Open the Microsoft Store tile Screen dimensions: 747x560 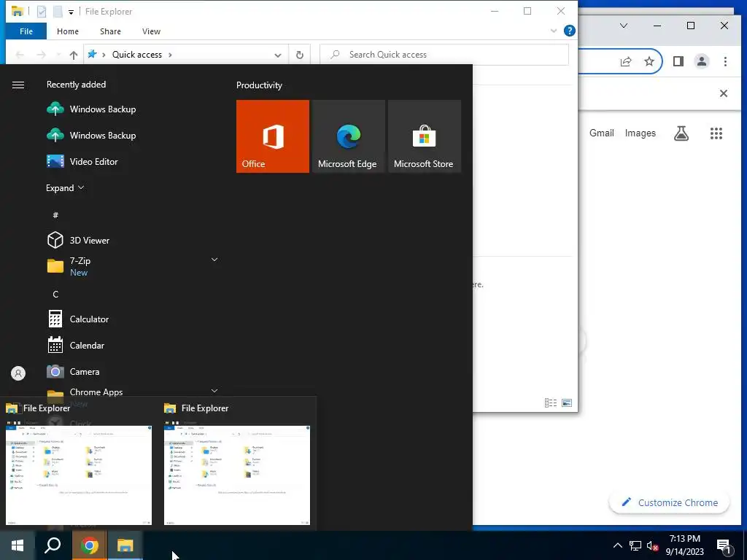point(424,136)
